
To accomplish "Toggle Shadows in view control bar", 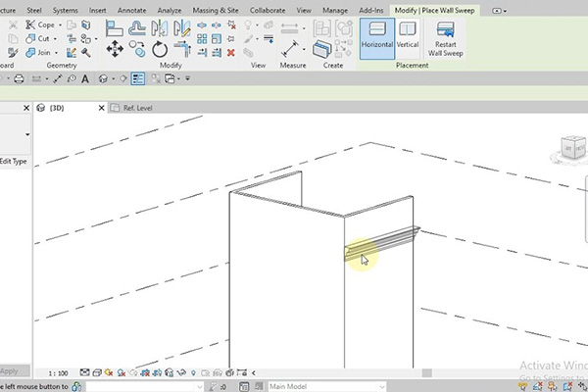I will click(121, 372).
